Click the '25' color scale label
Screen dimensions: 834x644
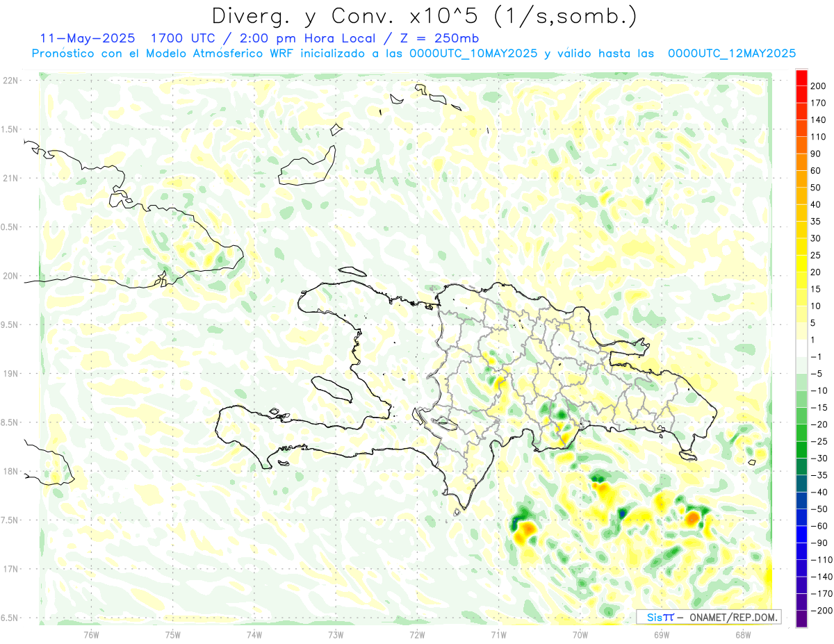[x=816, y=255]
